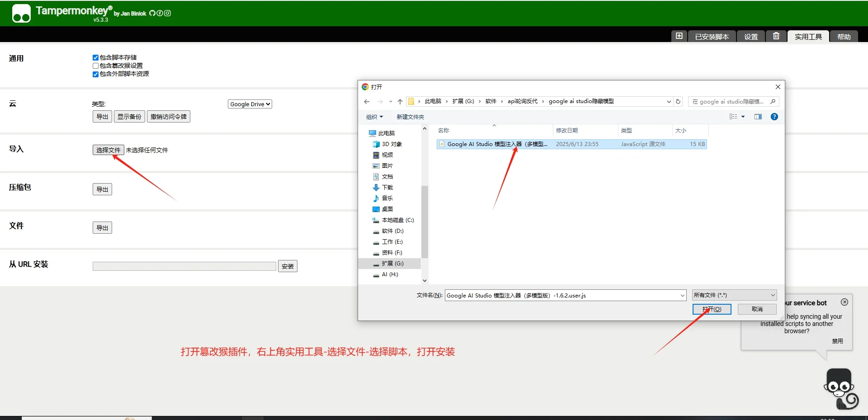Go back in the file dialog
Screen dimensions: 868x420
pyautogui.click(x=367, y=102)
